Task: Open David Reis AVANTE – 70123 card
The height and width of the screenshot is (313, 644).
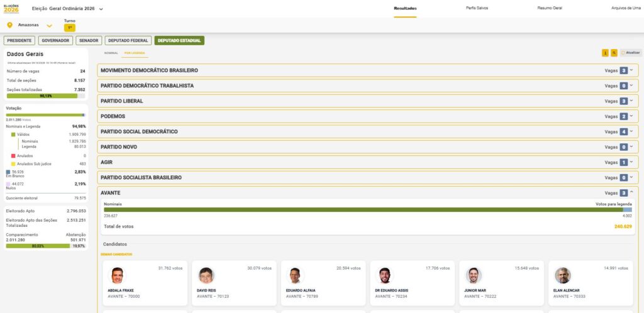Action: coord(234,283)
